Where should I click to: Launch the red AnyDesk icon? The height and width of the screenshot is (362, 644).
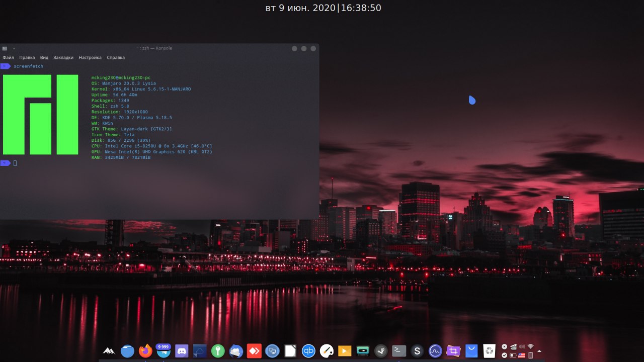tap(254, 350)
